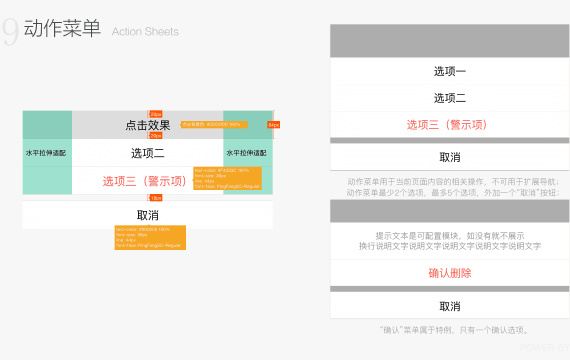
Task: Click right 水平拉伸适配 label
Action: point(246,153)
